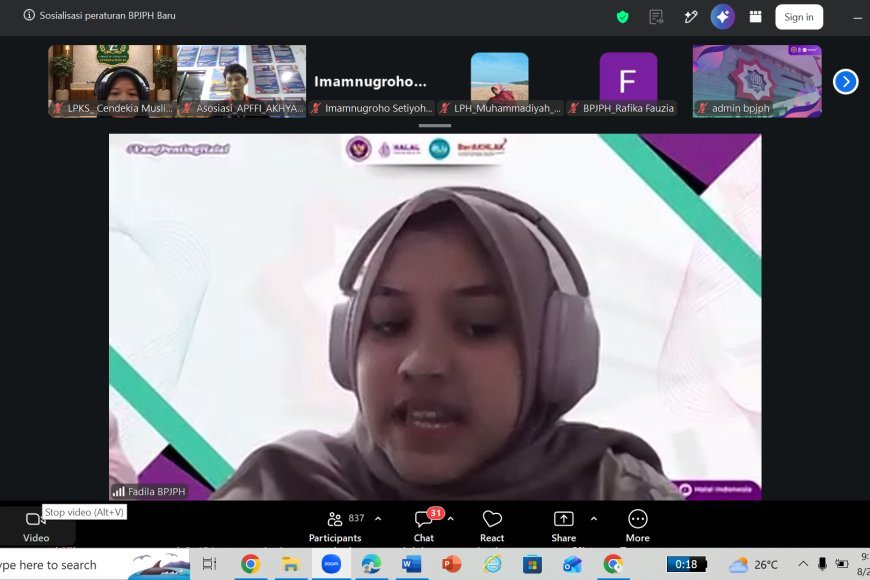Screen dimensions: 870x580
Task: Select Asosiasi_APFFI_AKHYA... participant thumbnail
Action: tap(241, 81)
